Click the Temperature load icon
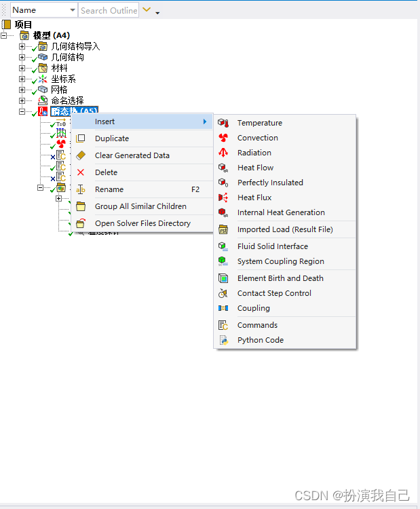420x509 pixels. click(x=223, y=123)
